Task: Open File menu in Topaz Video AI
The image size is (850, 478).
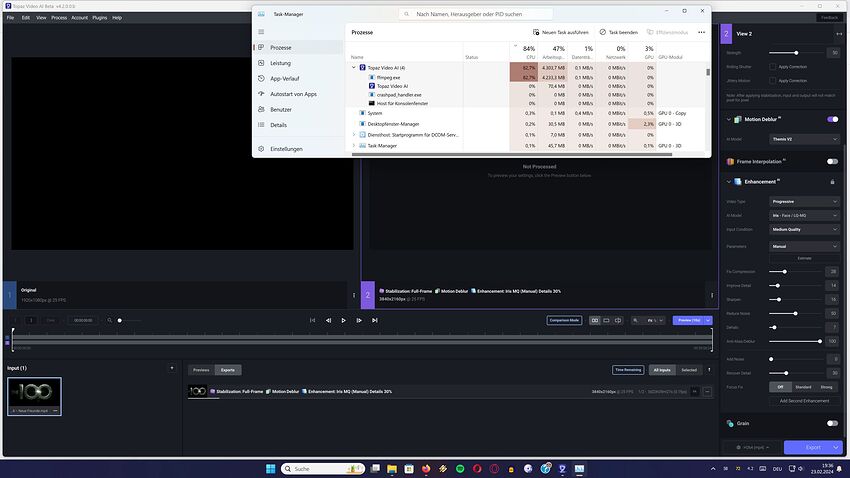Action: [x=10, y=18]
